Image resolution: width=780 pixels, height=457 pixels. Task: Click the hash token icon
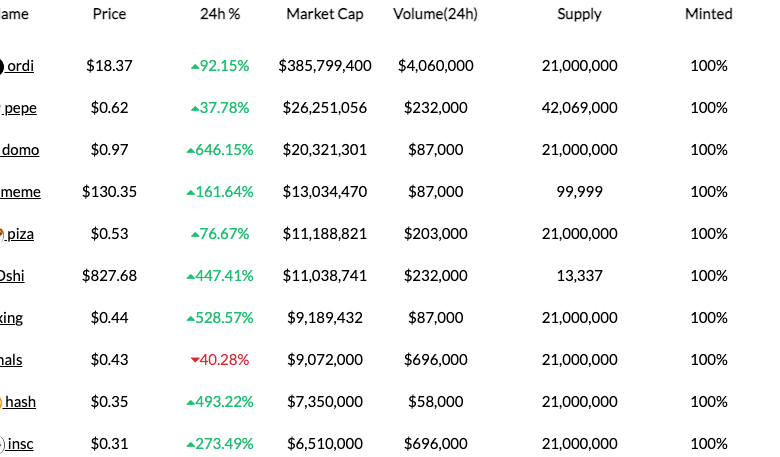pyautogui.click(x=2, y=402)
